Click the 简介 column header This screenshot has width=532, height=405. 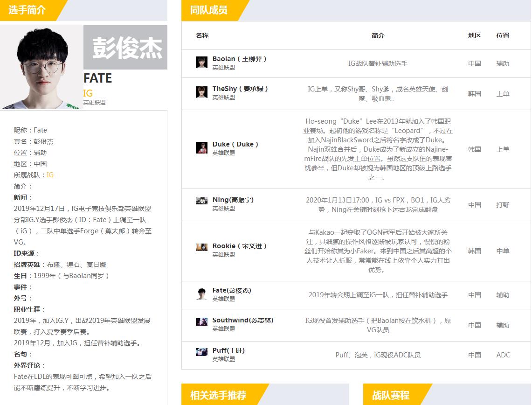click(378, 35)
